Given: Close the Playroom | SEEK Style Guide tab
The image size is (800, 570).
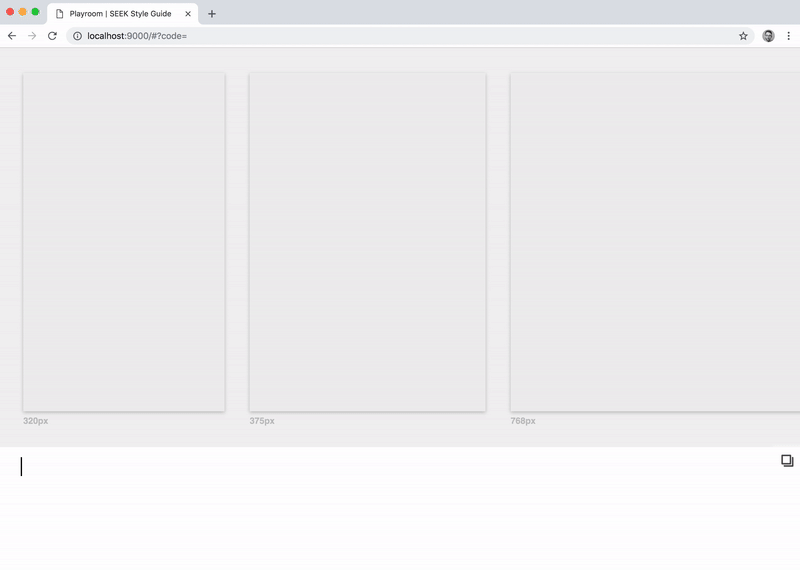Looking at the screenshot, I should coord(188,14).
